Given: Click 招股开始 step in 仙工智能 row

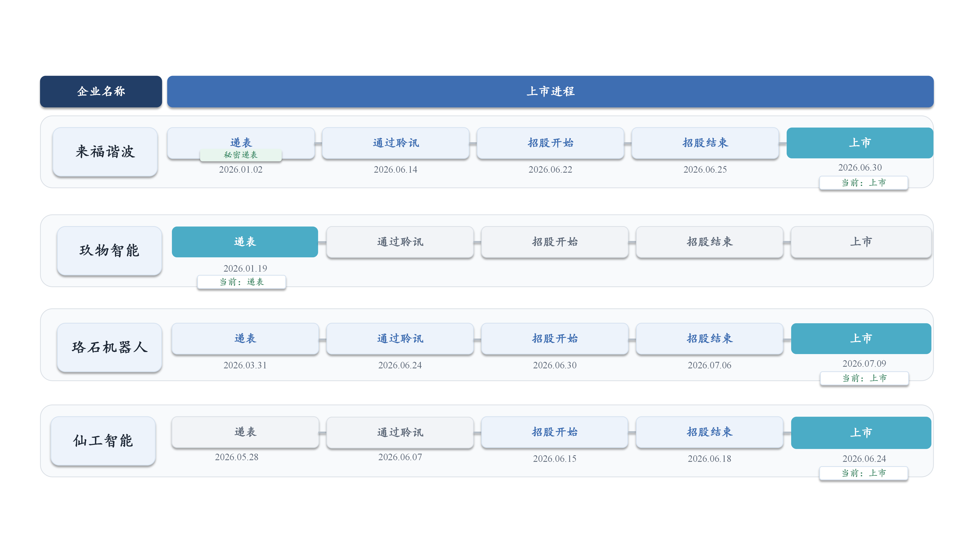Looking at the screenshot, I should 555,432.
